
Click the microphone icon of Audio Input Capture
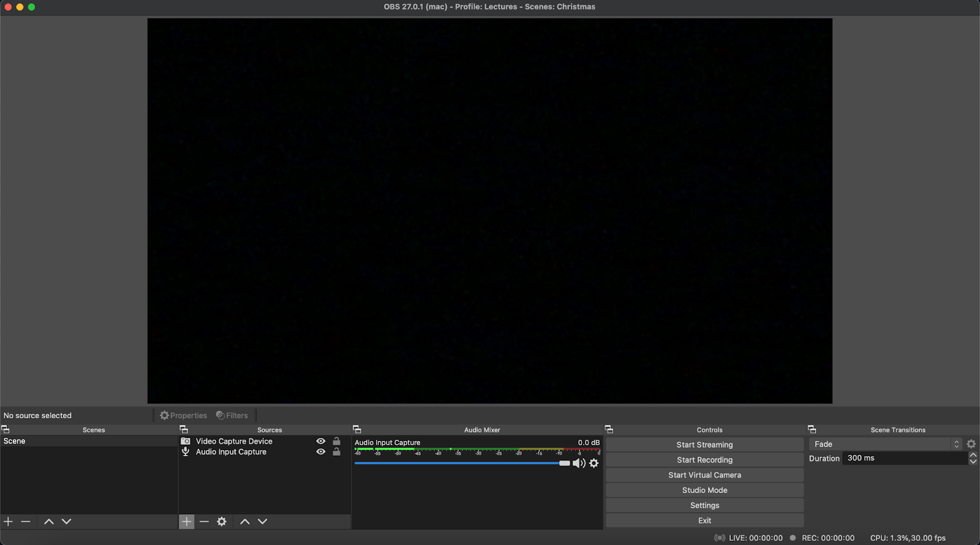(x=186, y=452)
